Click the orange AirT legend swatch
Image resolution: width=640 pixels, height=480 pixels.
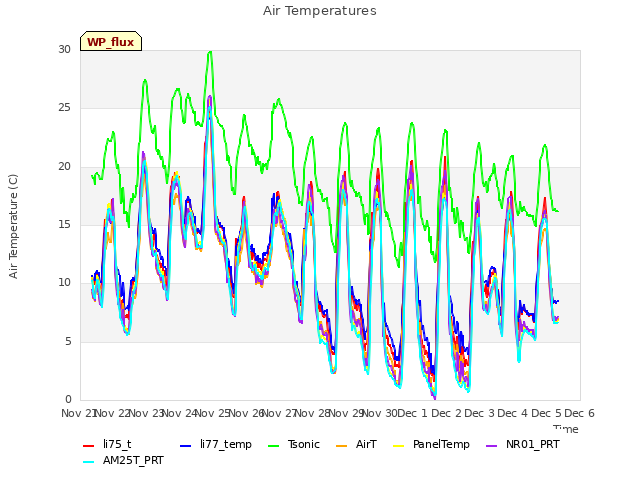click(341, 446)
